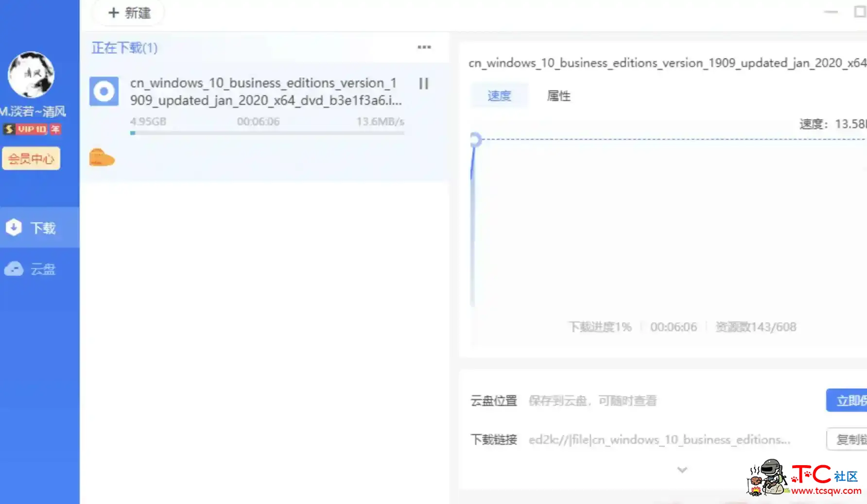
Task: Click the download shield icon in sidebar
Action: 14,227
